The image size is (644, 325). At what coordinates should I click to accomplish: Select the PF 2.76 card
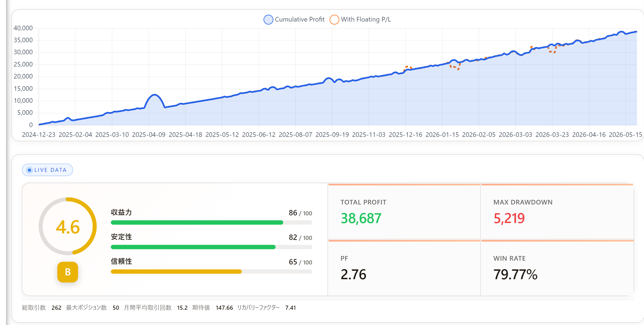click(x=404, y=268)
